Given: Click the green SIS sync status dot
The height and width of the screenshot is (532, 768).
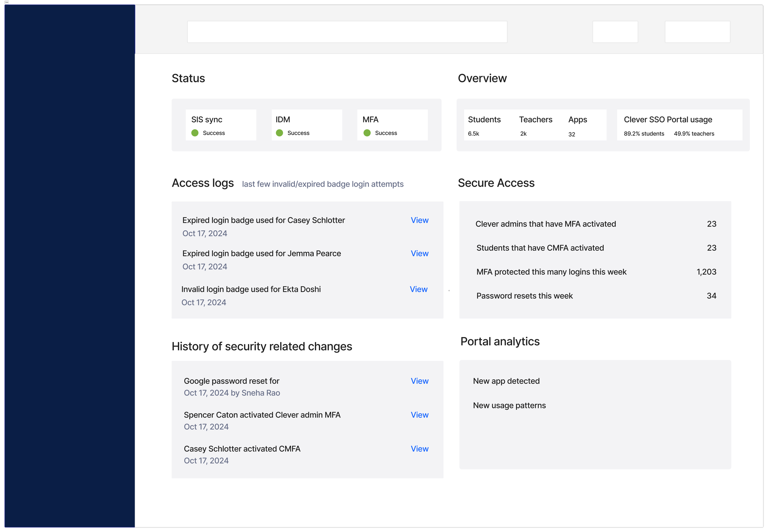Looking at the screenshot, I should 195,133.
